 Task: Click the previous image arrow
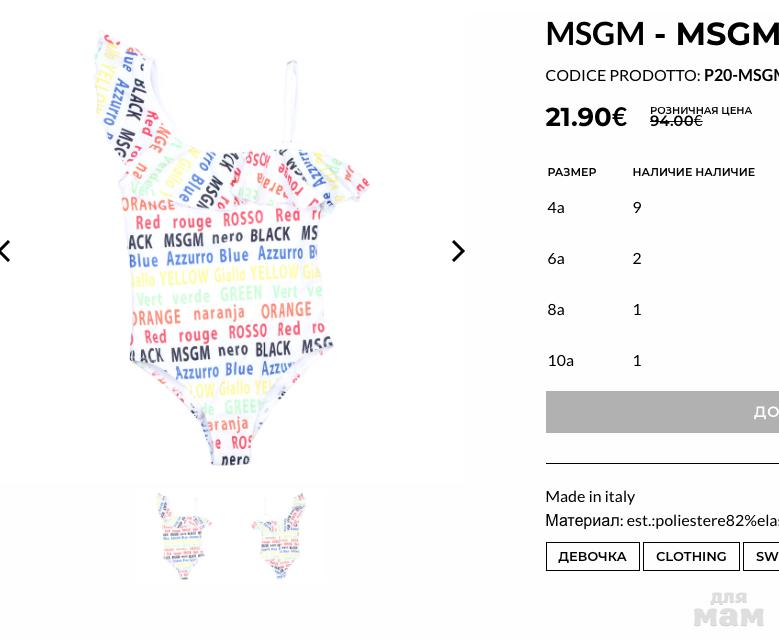(6, 251)
